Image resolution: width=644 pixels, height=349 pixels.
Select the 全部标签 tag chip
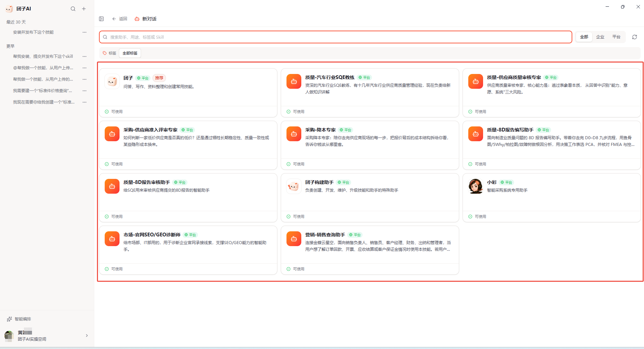[130, 53]
